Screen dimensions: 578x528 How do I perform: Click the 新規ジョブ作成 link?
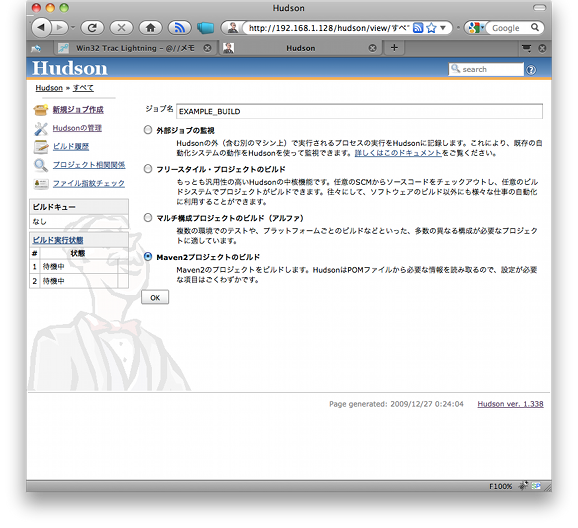pyautogui.click(x=78, y=110)
